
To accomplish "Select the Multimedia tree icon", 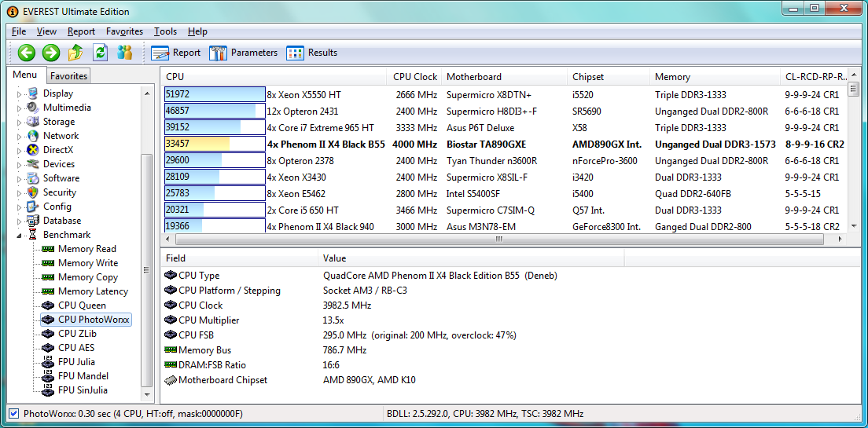I will [x=33, y=108].
